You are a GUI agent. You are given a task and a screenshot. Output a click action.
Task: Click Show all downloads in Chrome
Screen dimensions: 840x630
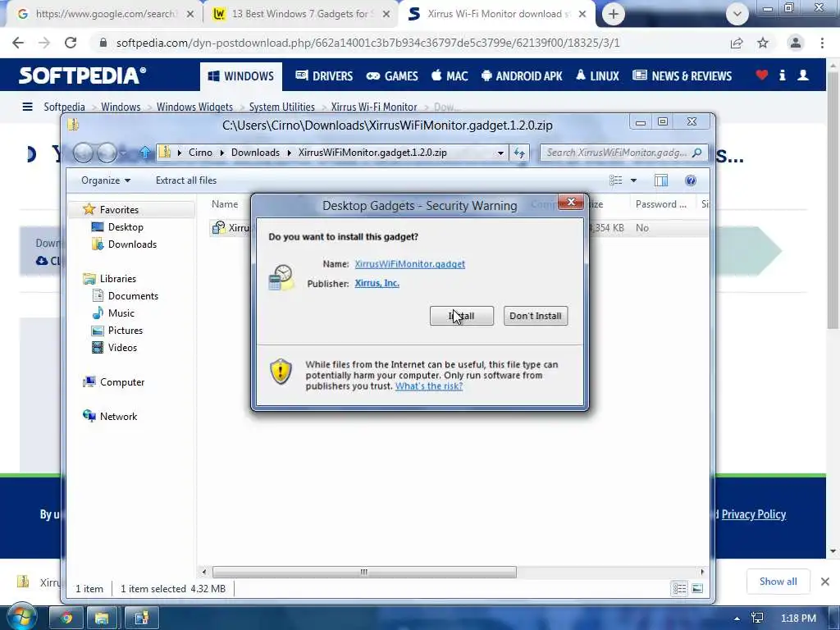pyautogui.click(x=778, y=582)
